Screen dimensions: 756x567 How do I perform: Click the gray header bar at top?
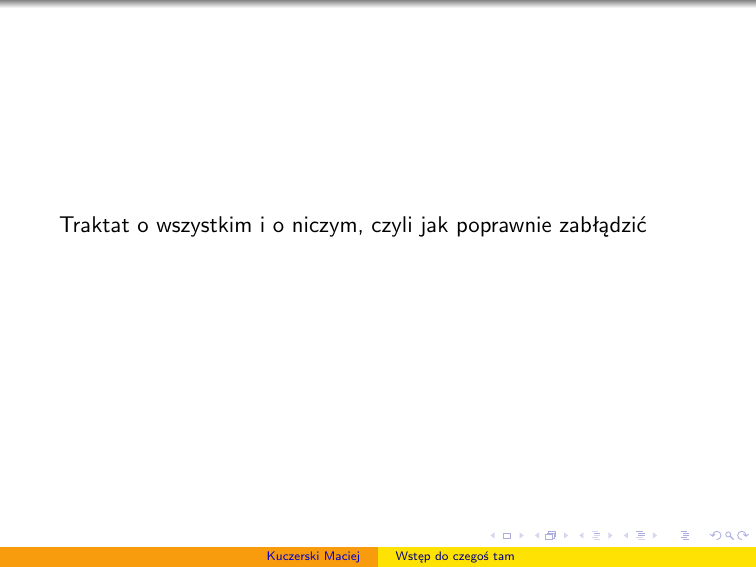(x=378, y=4)
